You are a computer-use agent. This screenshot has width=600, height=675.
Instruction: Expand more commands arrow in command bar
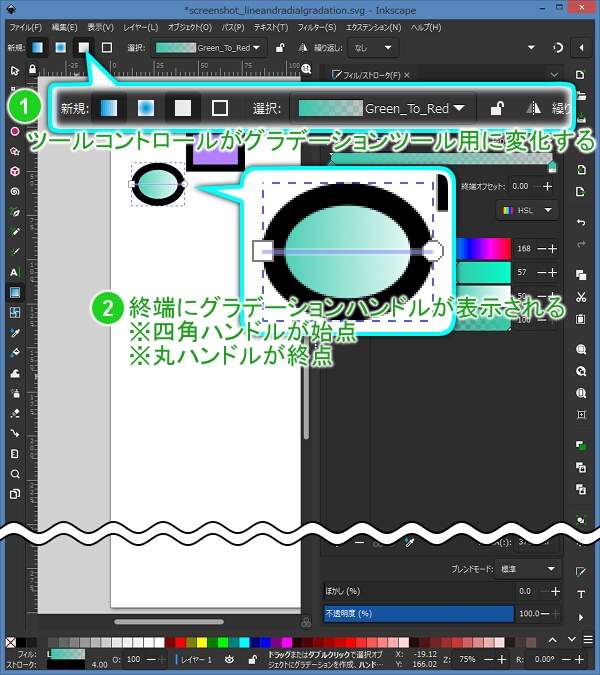click(x=581, y=617)
